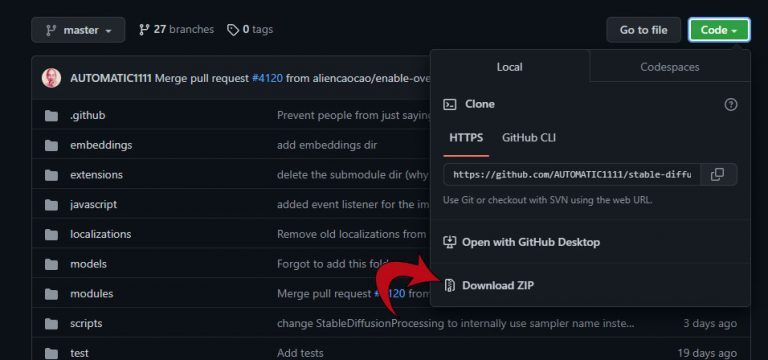Open pull request #4120 in commit header
Image resolution: width=768 pixels, height=360 pixels.
267,78
